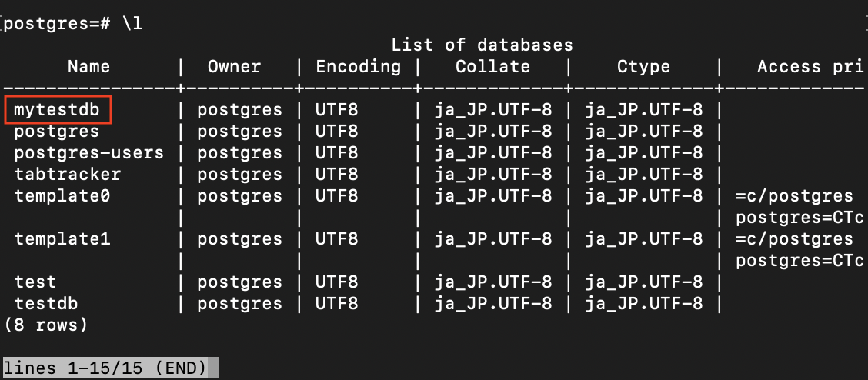Viewport: 868px width, 380px height.
Task: Click the Access privileges column header
Action: 811,67
